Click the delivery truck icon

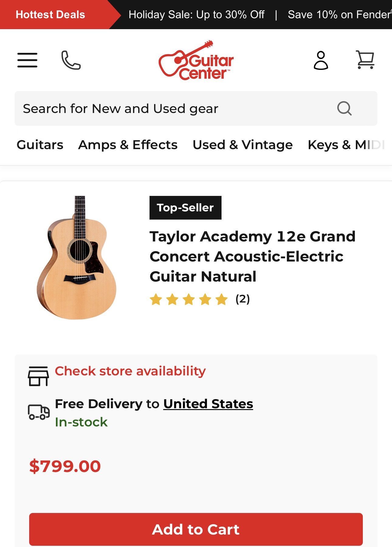(39, 412)
